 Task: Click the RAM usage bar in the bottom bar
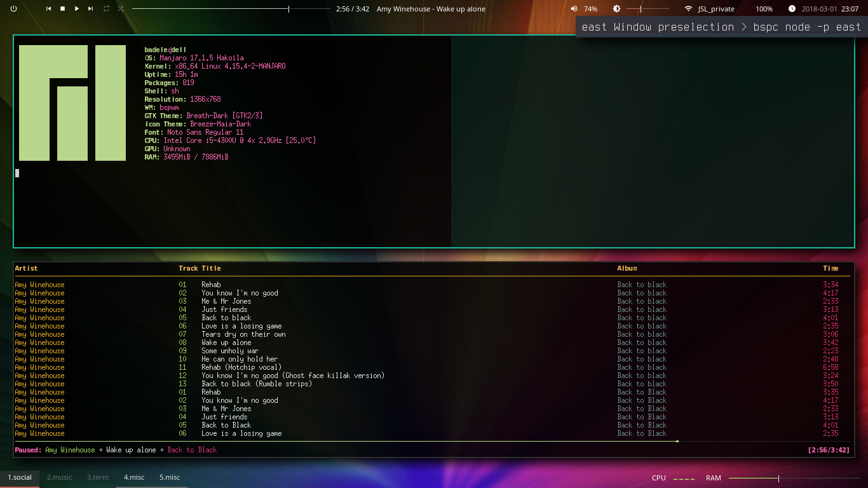(x=794, y=478)
